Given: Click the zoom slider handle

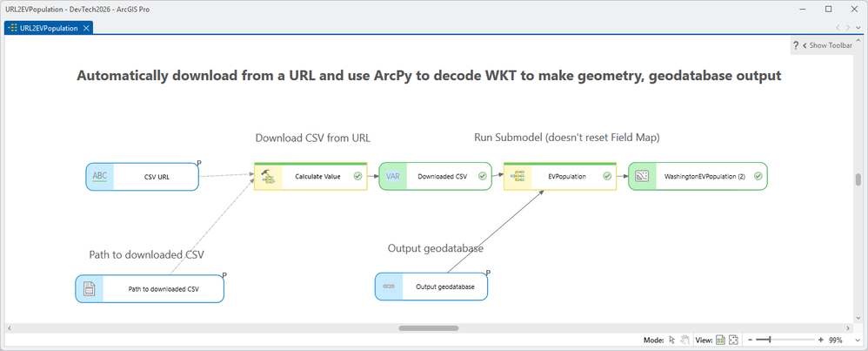Looking at the screenshot, I should coord(770,340).
